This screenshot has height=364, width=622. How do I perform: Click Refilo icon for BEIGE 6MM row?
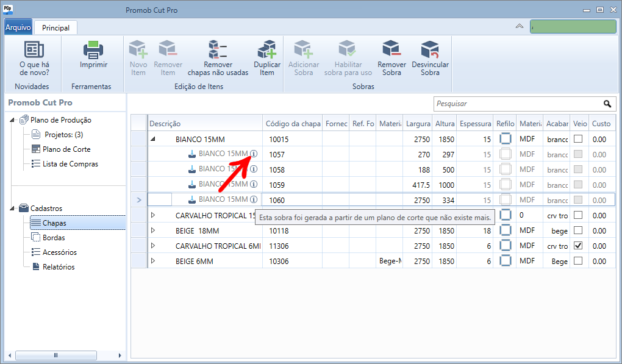[506, 261]
